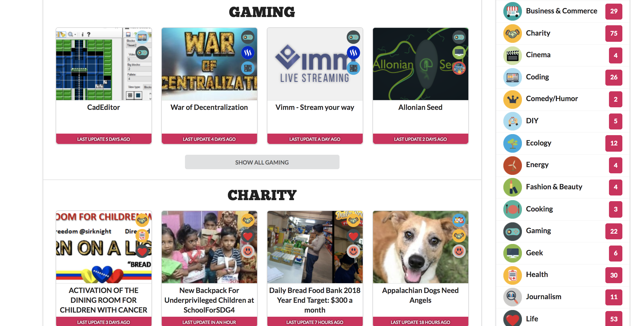Click the Cooking category in sidebar
Viewport: 644px width, 326px height.
[539, 209]
